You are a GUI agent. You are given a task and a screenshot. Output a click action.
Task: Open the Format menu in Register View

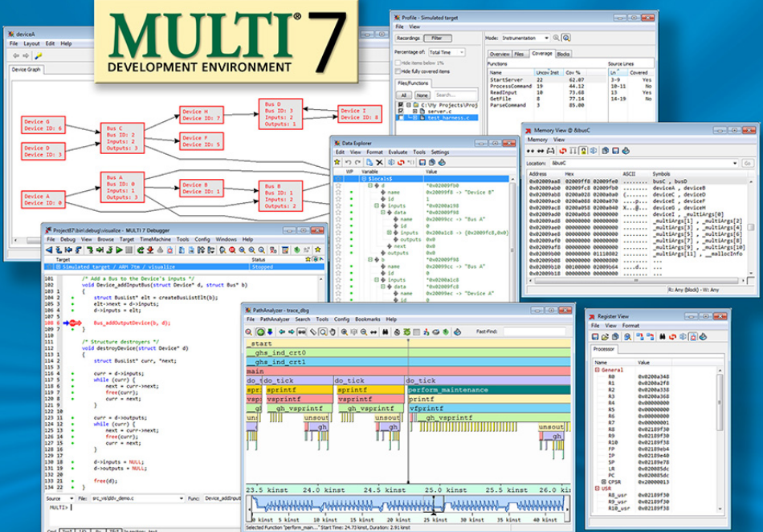(630, 326)
